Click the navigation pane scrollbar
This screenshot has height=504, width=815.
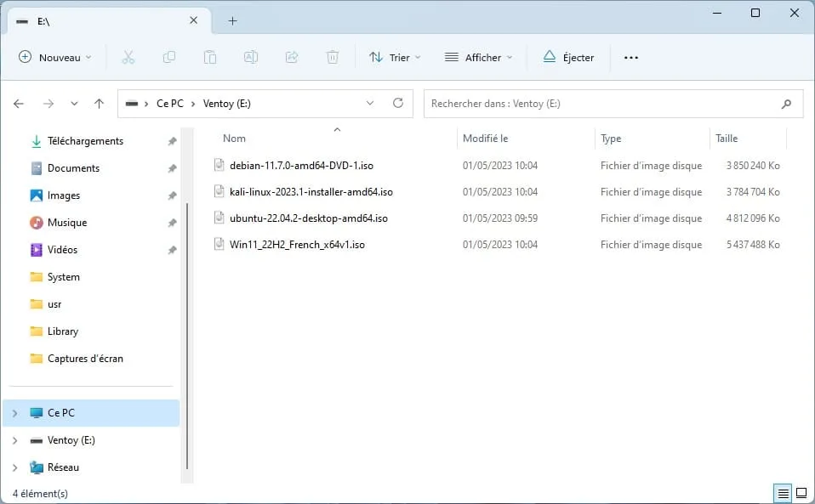[187, 337]
